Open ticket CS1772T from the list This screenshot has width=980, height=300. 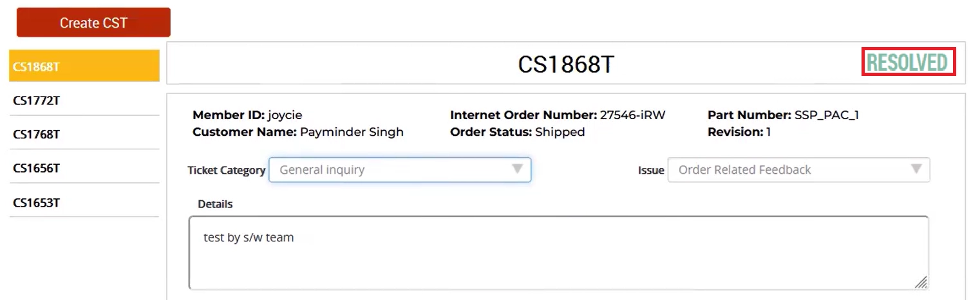point(84,100)
